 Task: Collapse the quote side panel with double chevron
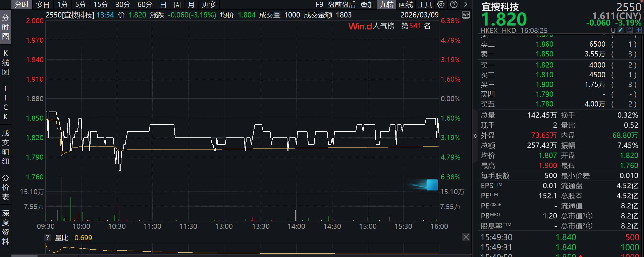coord(475,136)
